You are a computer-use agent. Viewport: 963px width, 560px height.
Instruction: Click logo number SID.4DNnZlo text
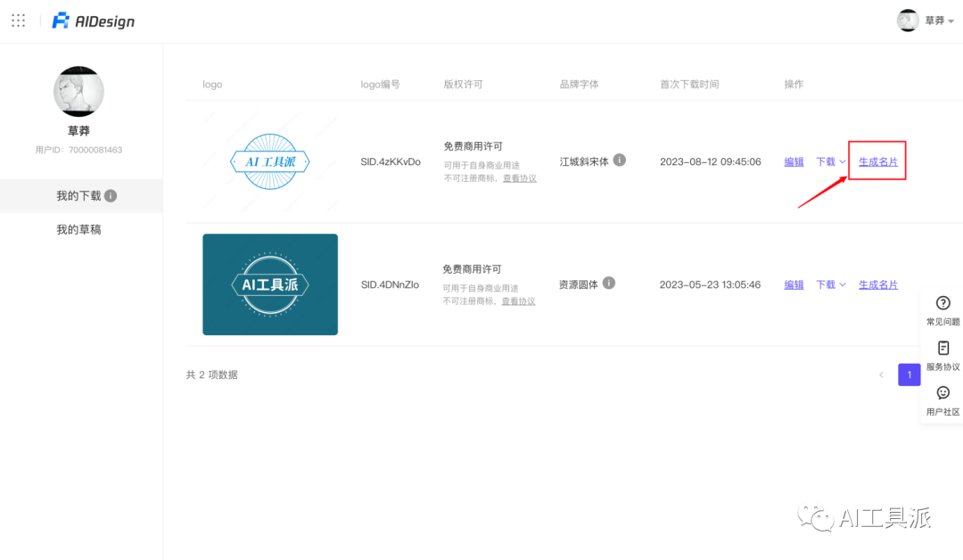click(x=390, y=284)
